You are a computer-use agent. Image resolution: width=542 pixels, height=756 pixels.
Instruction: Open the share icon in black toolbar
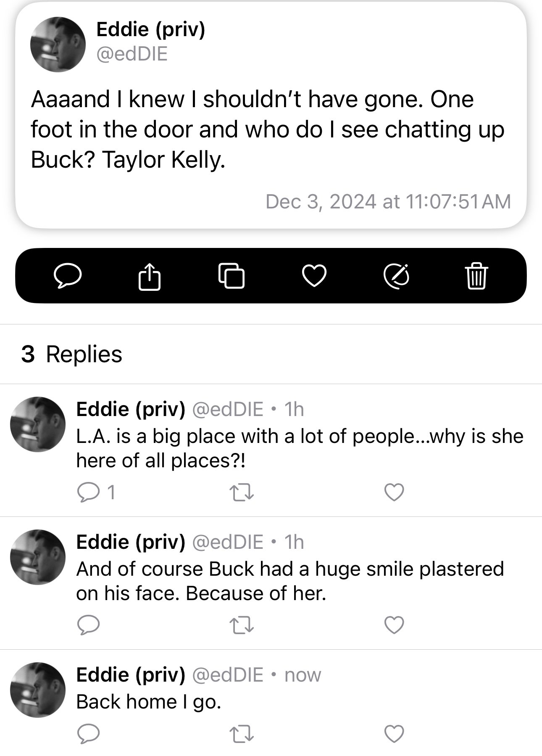click(150, 276)
